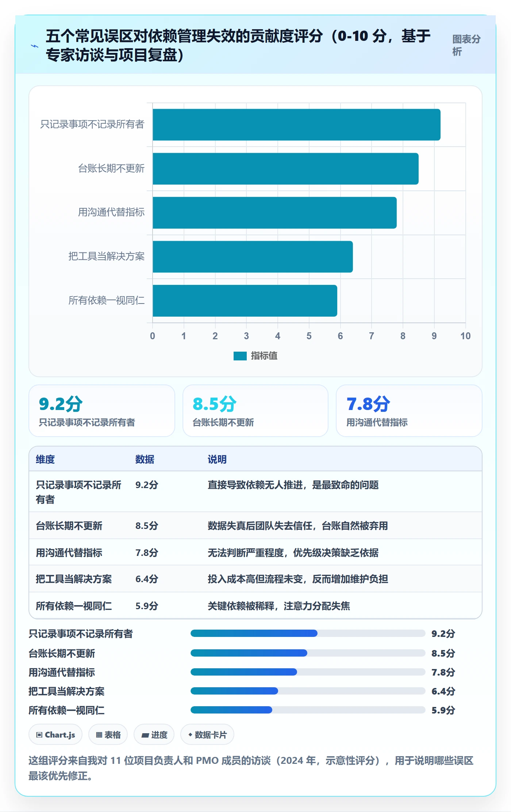Screen dimensions: 511x812
Task: Select the 只记录事项不记录所有者 chart bar
Action: pyautogui.click(x=296, y=124)
